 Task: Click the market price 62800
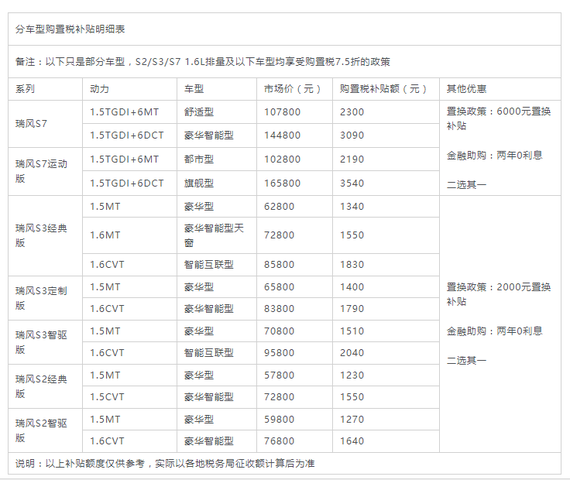[279, 207]
